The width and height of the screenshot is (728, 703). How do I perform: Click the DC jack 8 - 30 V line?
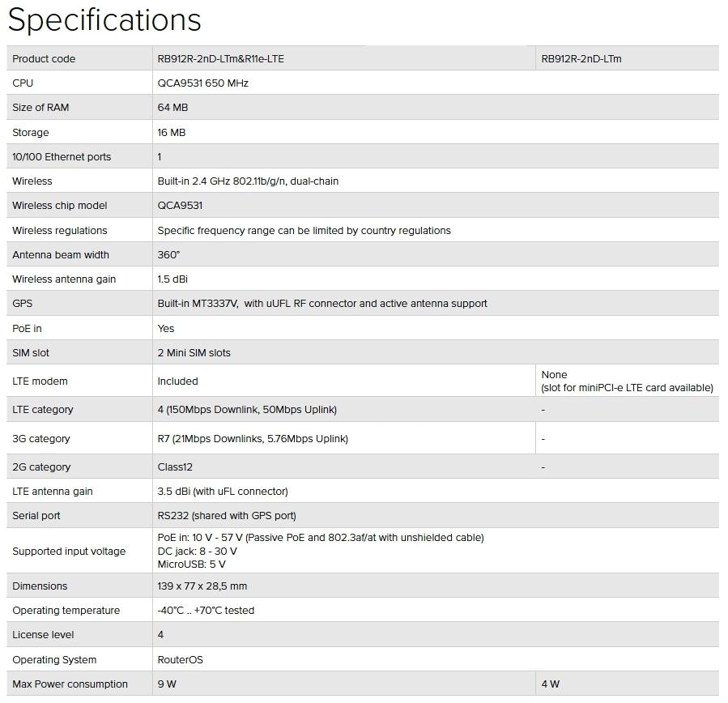(197, 552)
